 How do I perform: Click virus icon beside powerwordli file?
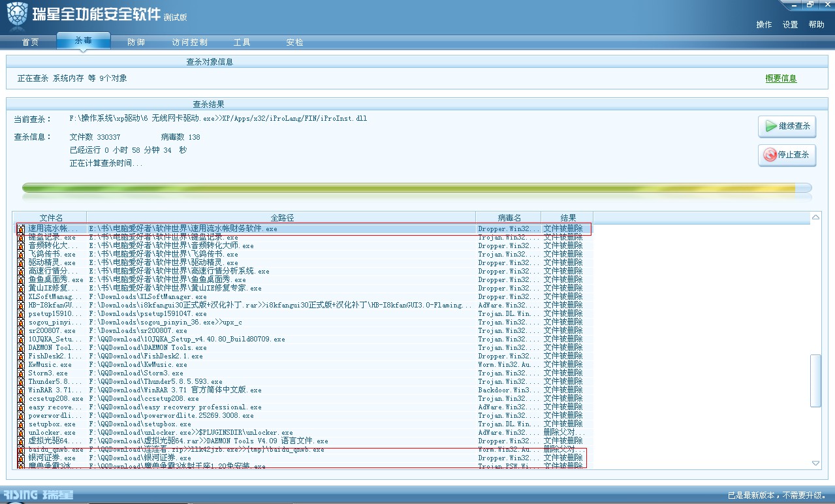pyautogui.click(x=21, y=416)
